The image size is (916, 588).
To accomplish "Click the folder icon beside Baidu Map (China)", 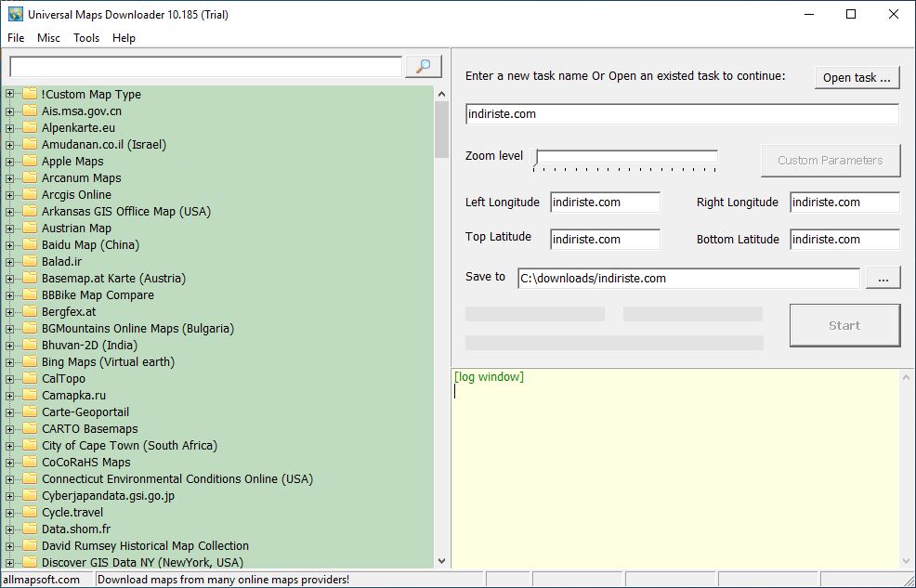I will tap(29, 244).
